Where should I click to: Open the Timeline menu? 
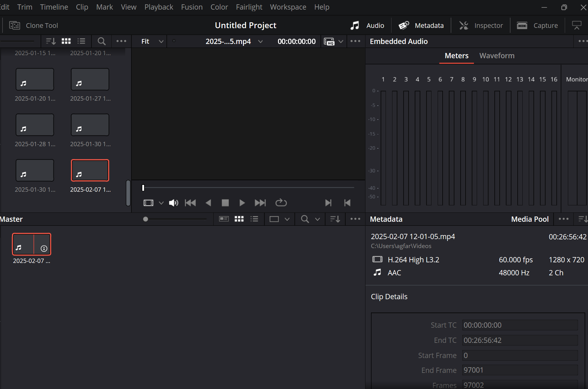tap(54, 7)
